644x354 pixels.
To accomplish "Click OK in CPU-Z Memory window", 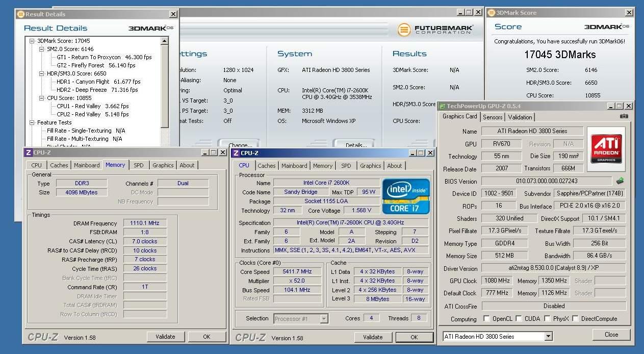I will pyautogui.click(x=207, y=337).
